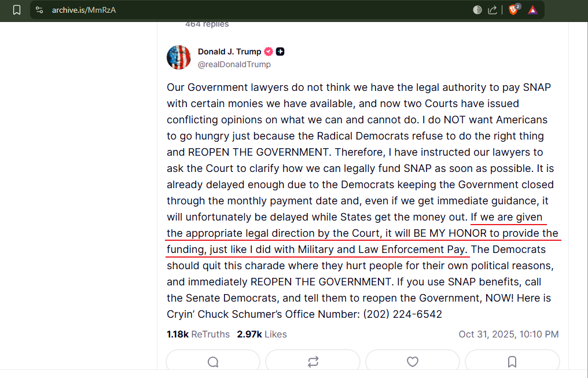
Task: Click the Oct 31, 2025, 10:10 PM timestamp
Action: click(x=509, y=334)
